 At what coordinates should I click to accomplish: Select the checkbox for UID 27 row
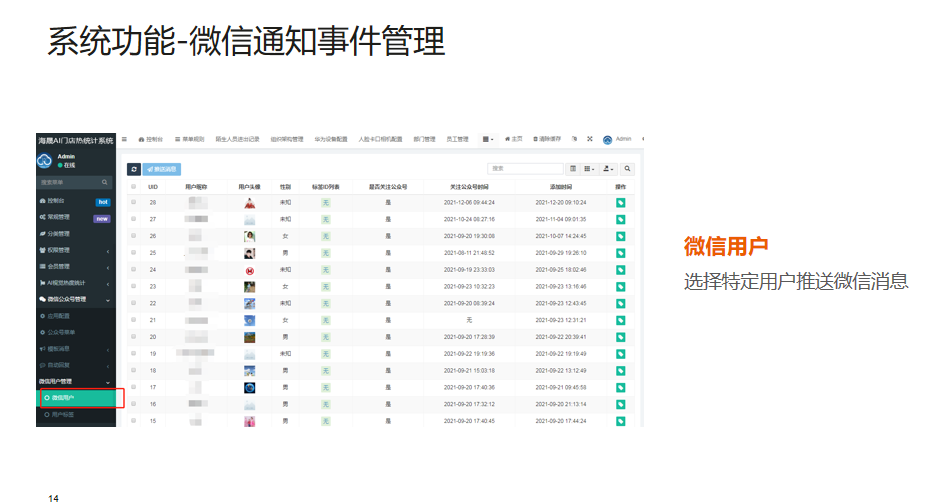tap(134, 219)
